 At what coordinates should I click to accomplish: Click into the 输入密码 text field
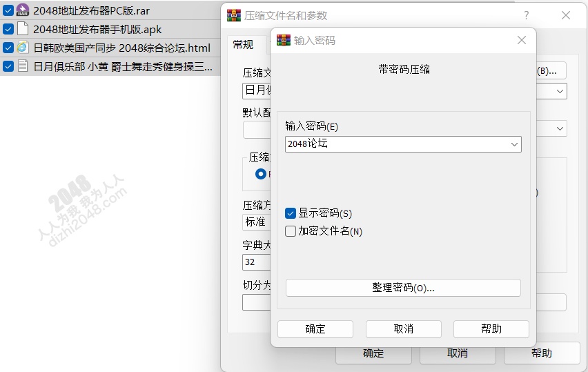(x=396, y=144)
